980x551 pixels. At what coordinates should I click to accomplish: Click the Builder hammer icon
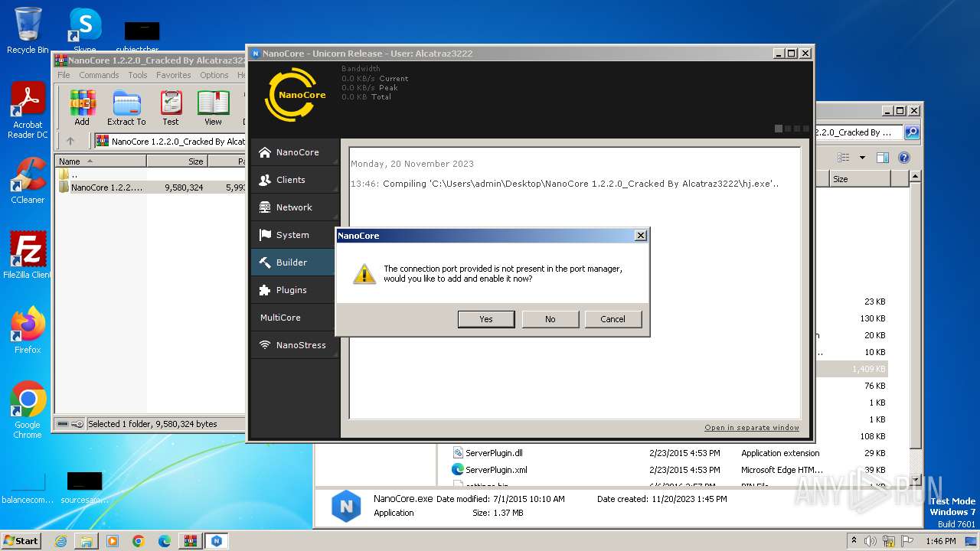[265, 262]
